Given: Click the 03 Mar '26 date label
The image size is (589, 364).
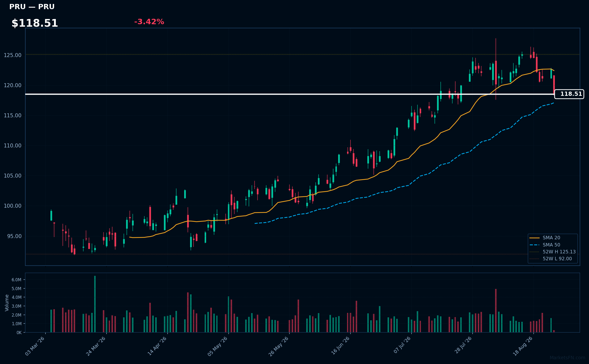Looking at the screenshot, I should click(35, 346).
